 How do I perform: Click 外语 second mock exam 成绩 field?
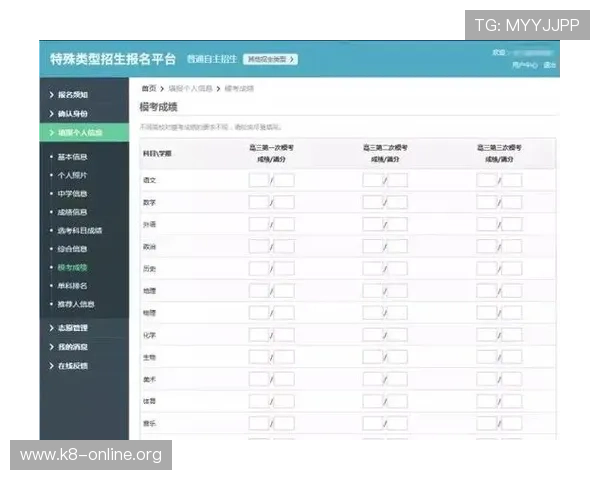(x=373, y=224)
